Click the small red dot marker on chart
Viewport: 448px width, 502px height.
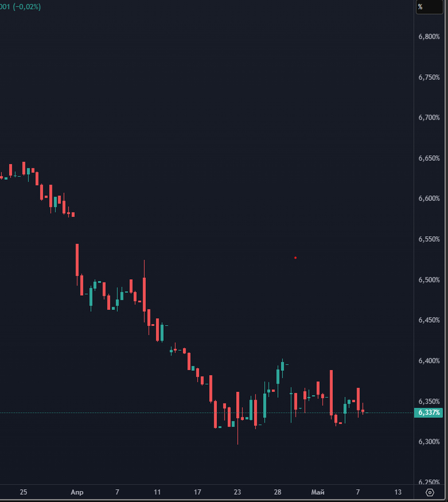pyautogui.click(x=295, y=257)
